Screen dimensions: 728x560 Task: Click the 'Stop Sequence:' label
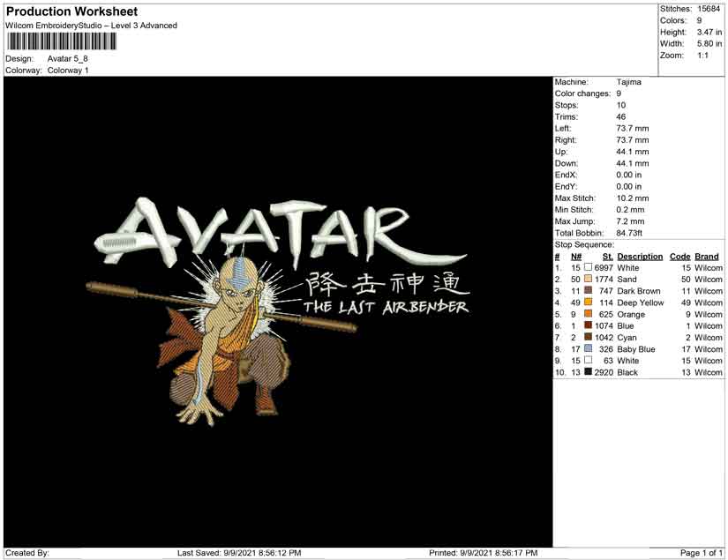584,244
